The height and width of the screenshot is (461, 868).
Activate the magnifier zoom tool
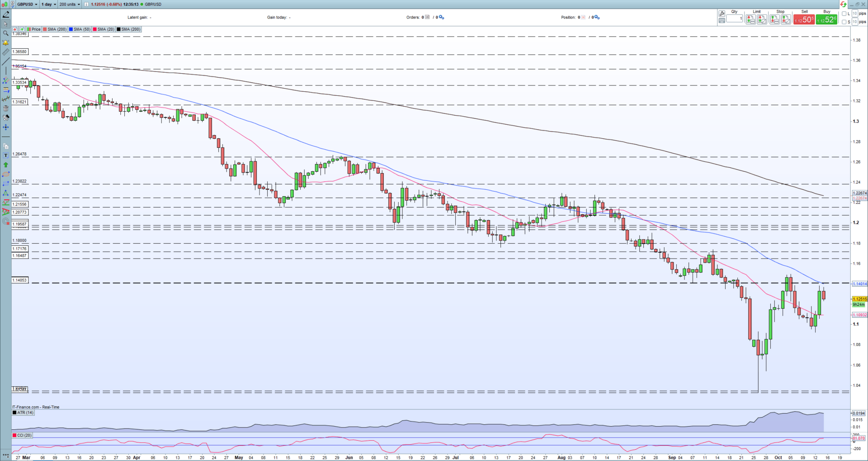[6, 33]
